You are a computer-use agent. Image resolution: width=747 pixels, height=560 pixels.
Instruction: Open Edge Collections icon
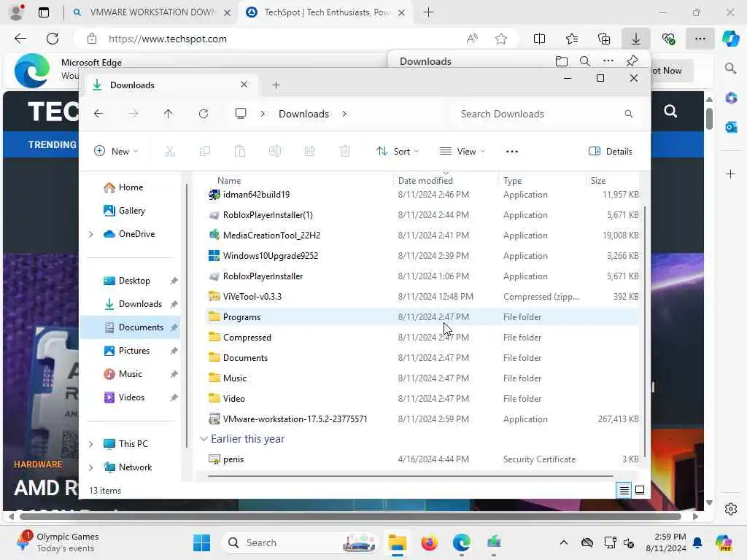click(x=603, y=39)
